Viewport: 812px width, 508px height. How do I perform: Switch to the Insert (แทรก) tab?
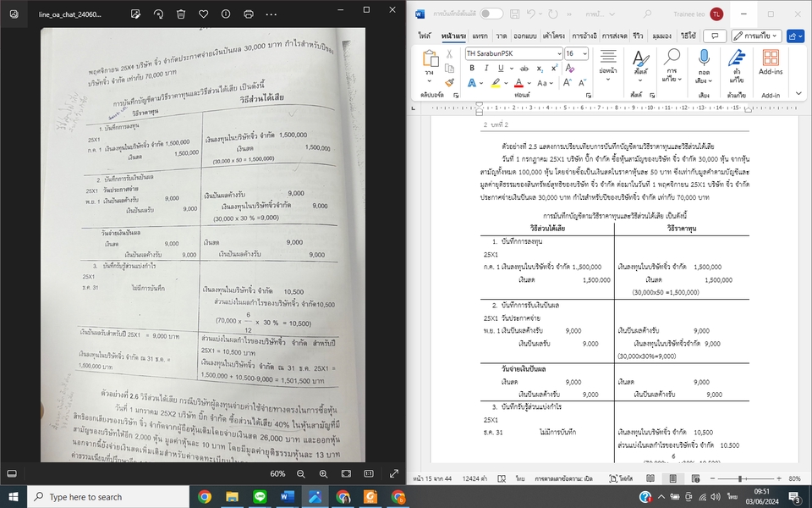[x=480, y=36]
